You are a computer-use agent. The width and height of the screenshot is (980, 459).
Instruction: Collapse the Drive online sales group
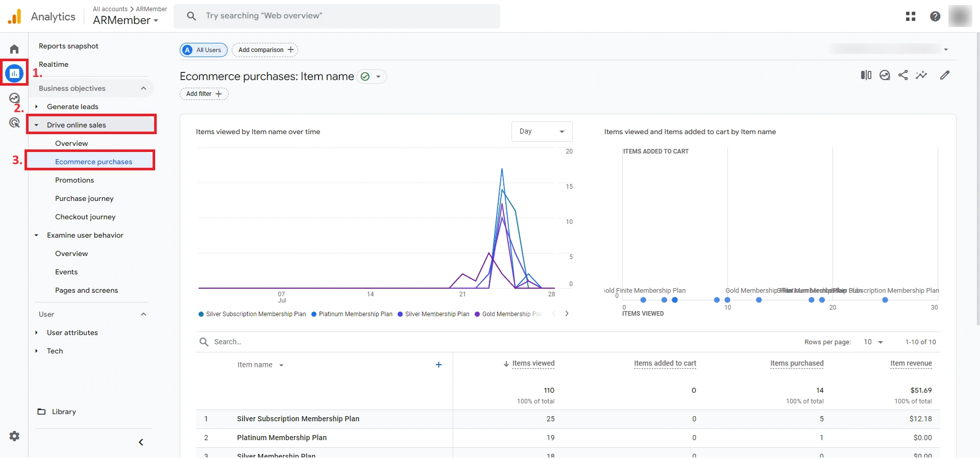tap(36, 125)
